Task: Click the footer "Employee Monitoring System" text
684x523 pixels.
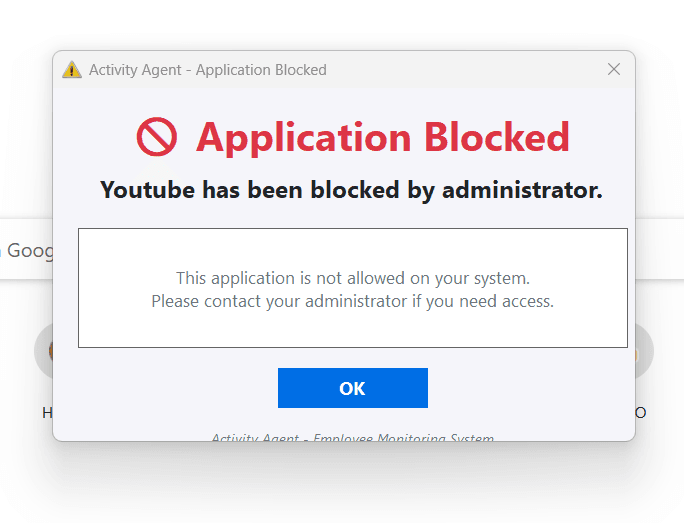Action: (x=404, y=437)
